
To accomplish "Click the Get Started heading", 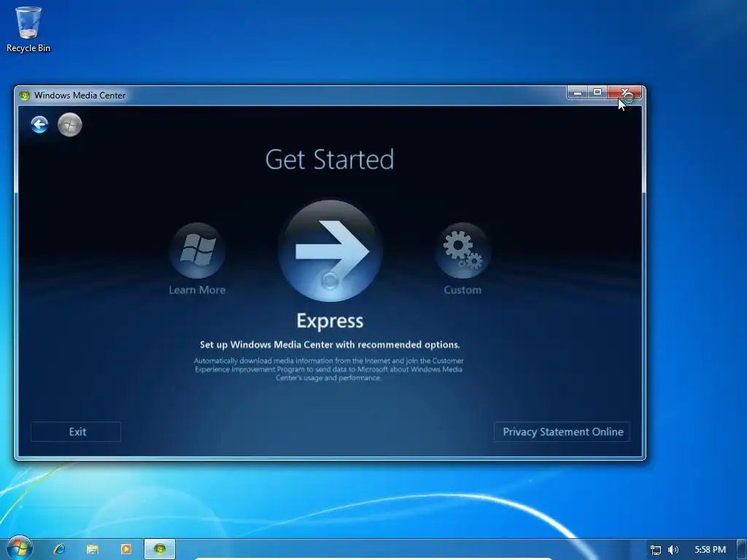I will (x=330, y=160).
